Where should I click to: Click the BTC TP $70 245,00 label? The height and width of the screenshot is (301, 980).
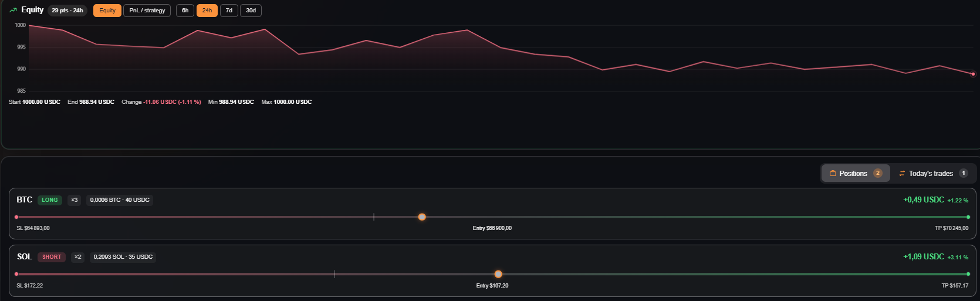click(952, 228)
